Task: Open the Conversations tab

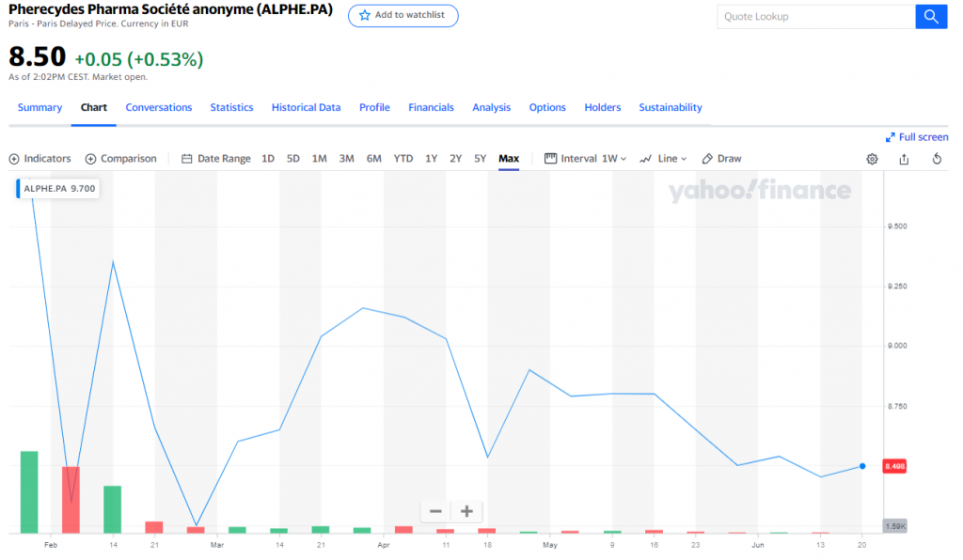Action: [159, 107]
